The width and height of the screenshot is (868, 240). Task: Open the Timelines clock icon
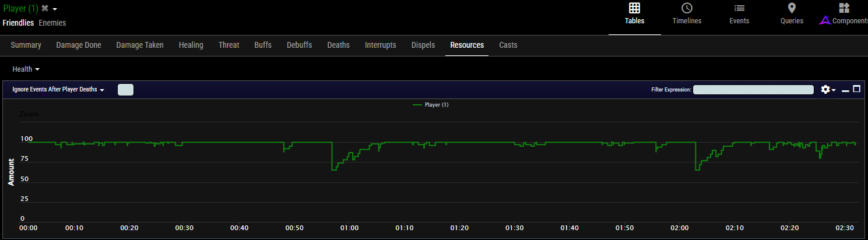coord(687,8)
